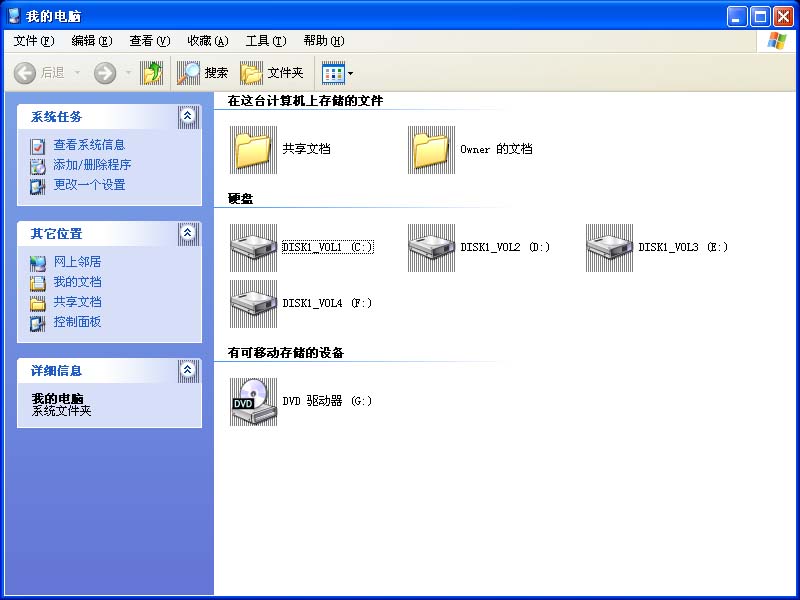Open the 收藏(A) menu
This screenshot has width=800, height=600.
208,41
